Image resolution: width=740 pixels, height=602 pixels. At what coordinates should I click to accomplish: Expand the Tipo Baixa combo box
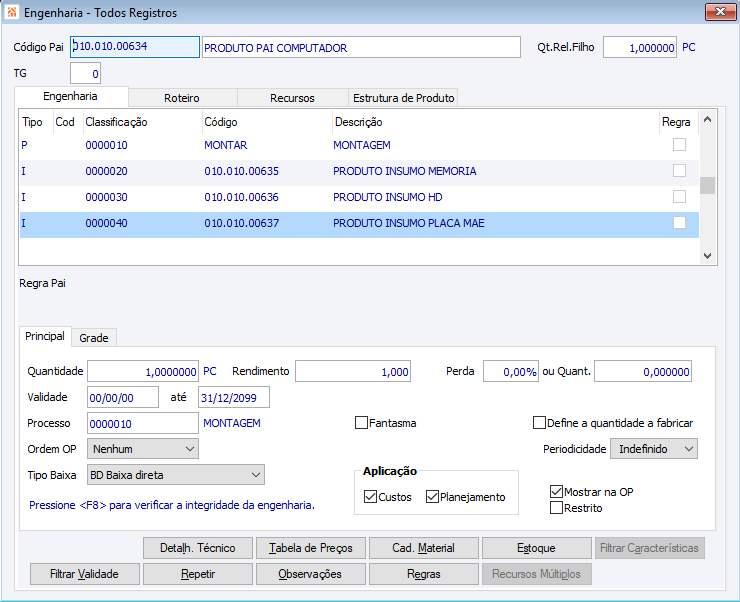coord(175,474)
